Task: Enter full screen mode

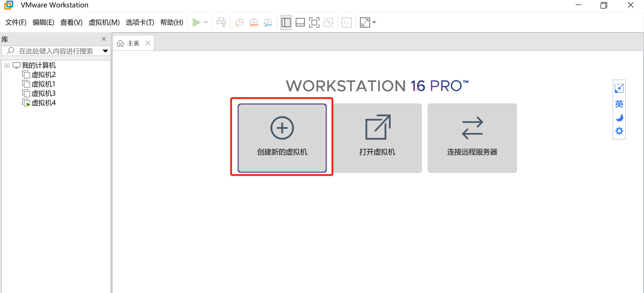Action: pos(314,23)
